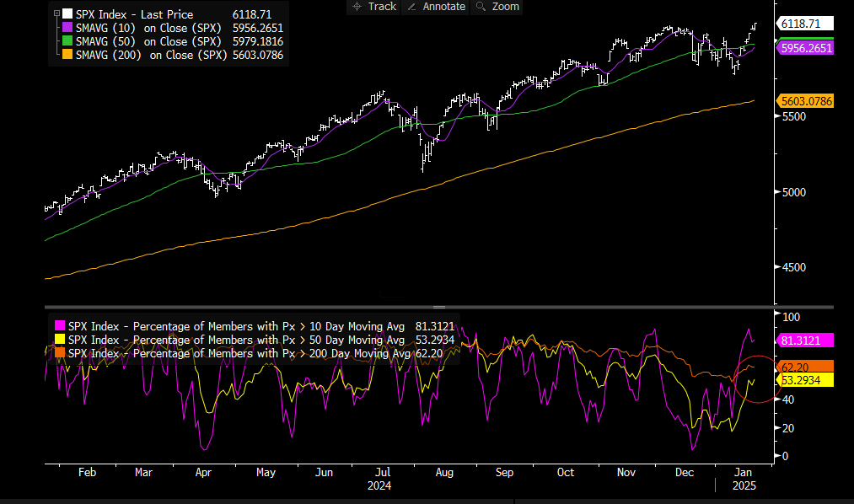Image resolution: width=854 pixels, height=504 pixels.
Task: Select the Track toolbar button
Action: click(373, 7)
